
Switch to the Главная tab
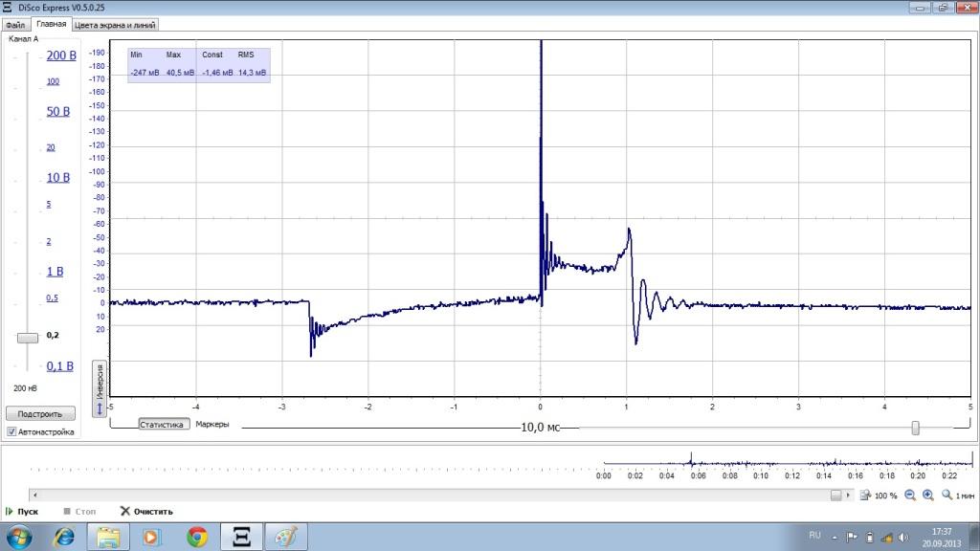click(52, 24)
